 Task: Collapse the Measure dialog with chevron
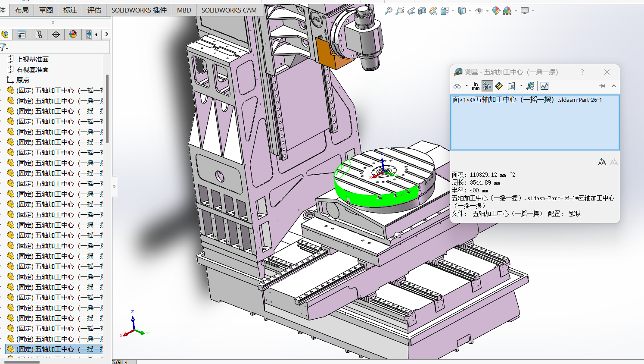pyautogui.click(x=614, y=86)
